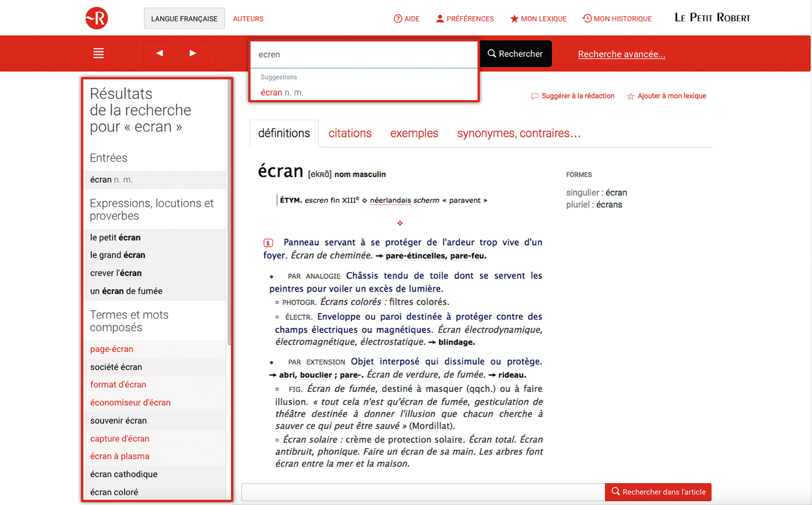Click the search-in-article input field
The height and width of the screenshot is (505, 812).
423,492
